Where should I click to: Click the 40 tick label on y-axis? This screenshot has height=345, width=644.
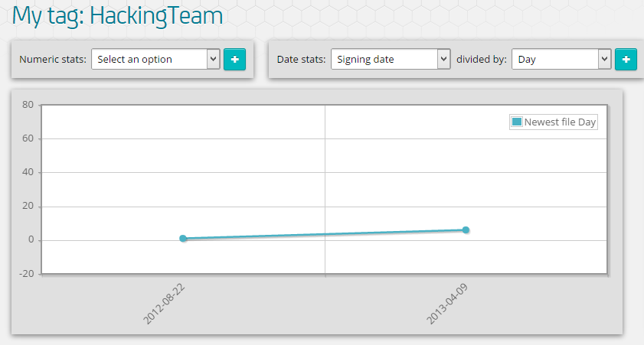28,172
